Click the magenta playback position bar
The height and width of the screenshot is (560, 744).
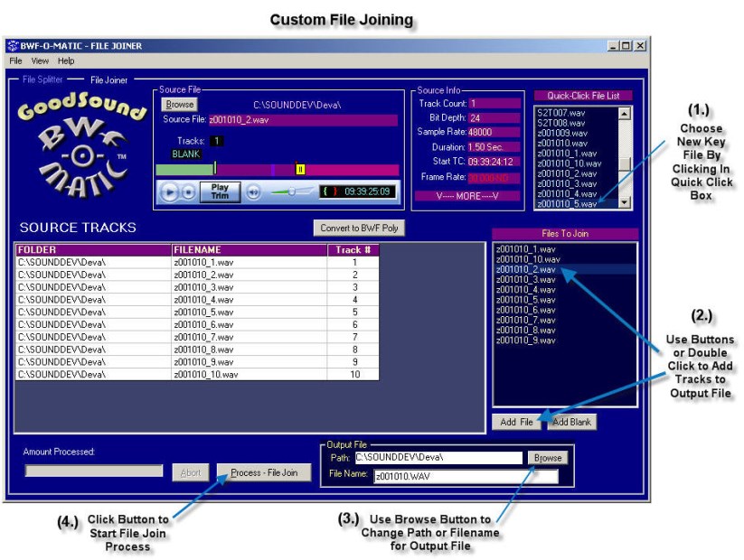278,169
